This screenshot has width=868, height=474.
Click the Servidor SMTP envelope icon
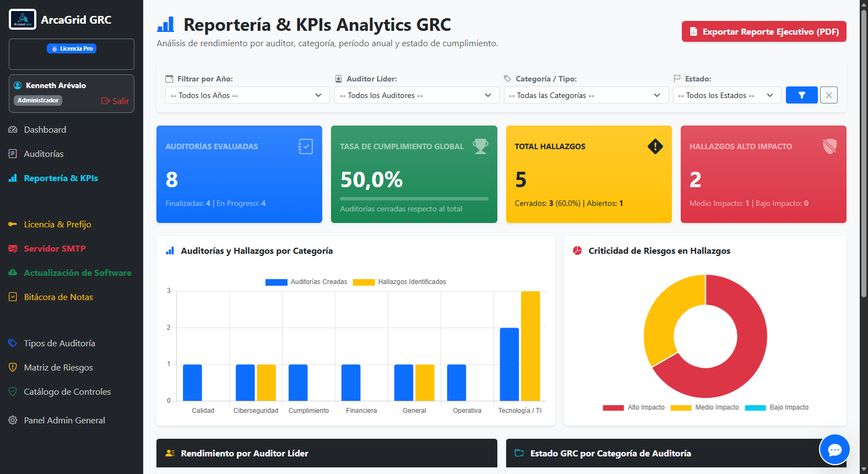13,249
